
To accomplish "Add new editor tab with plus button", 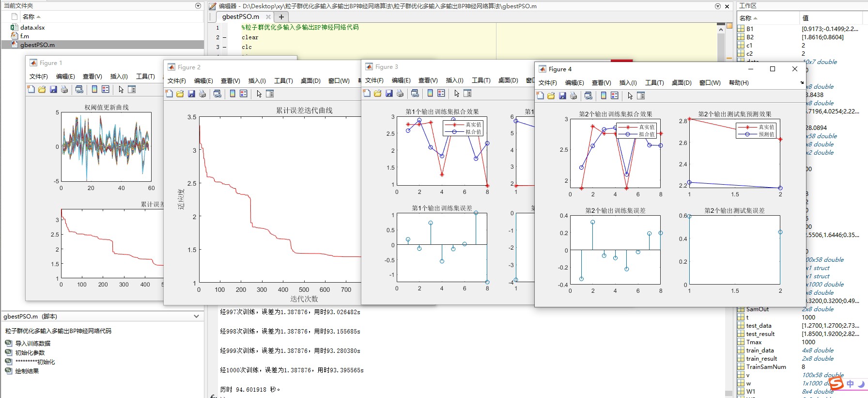I will coord(281,16).
